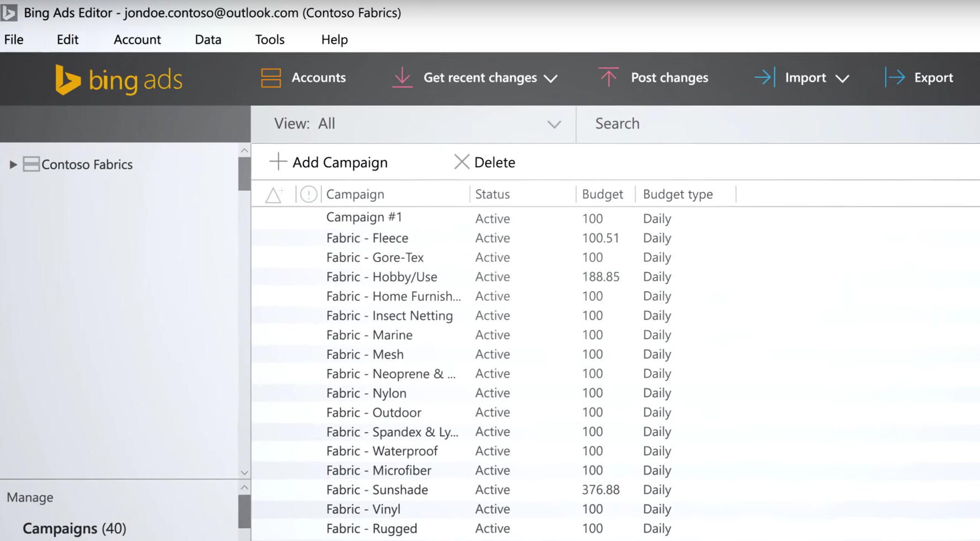Click the Manage section heading
This screenshot has height=541, width=980.
[30, 497]
